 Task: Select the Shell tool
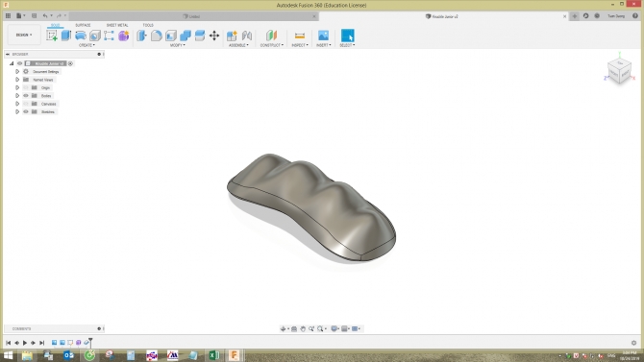(x=171, y=36)
